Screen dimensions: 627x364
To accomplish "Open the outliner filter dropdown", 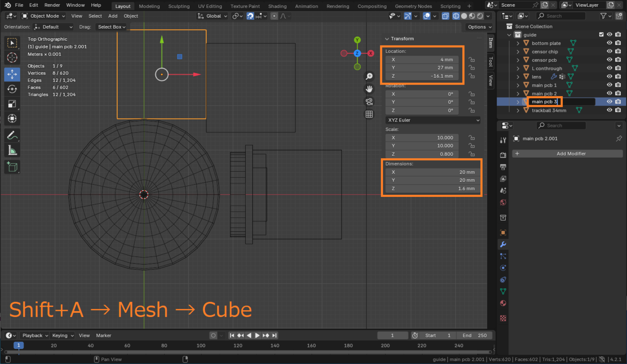I will [x=606, y=16].
